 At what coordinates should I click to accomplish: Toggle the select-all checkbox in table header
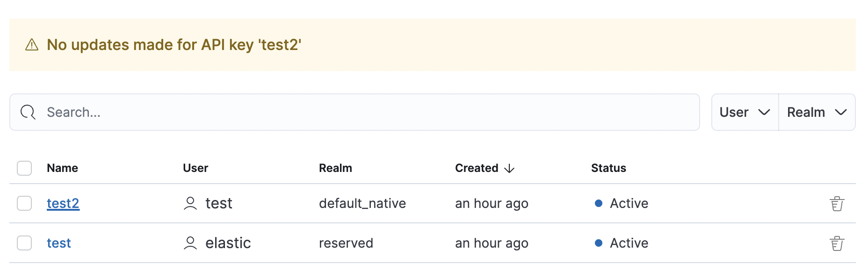[24, 168]
